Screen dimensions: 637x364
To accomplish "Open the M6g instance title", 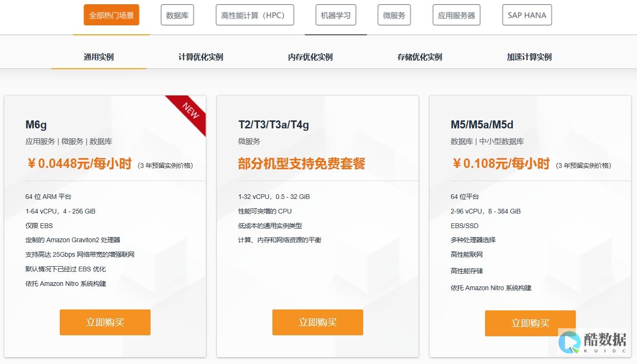I will point(36,125).
